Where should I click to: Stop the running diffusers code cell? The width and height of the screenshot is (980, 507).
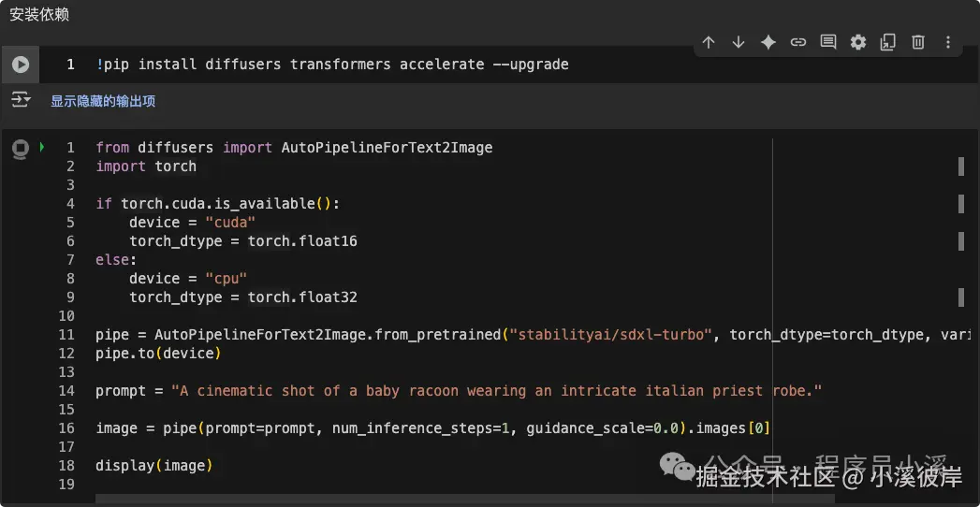coord(21,150)
